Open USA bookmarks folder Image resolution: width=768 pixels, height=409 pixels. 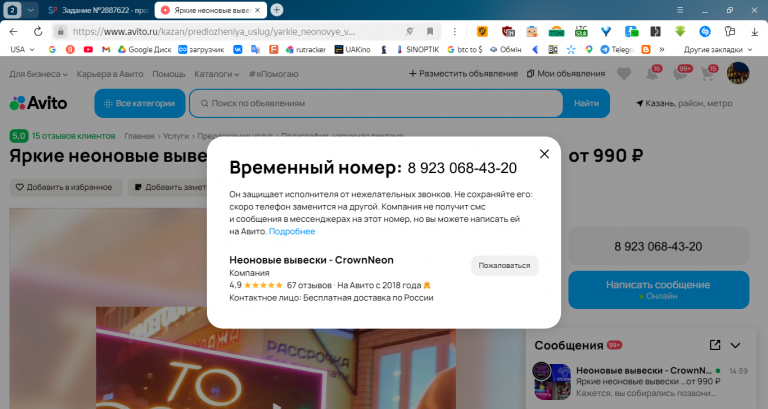click(x=23, y=49)
